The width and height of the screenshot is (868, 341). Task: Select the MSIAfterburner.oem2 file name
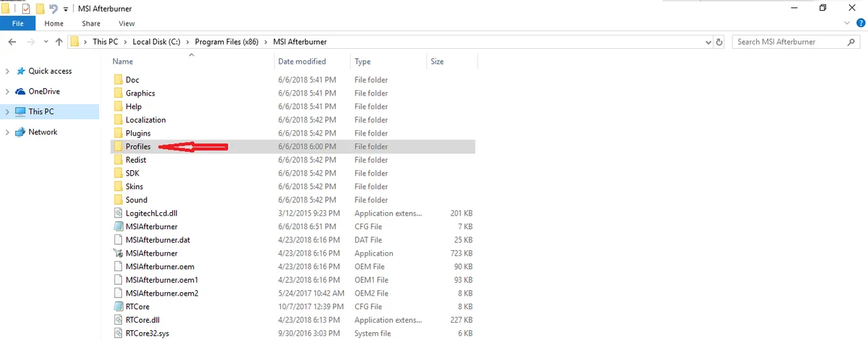161,293
